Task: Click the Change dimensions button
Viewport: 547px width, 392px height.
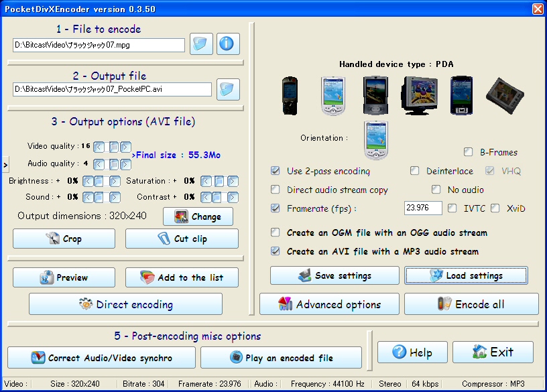Action: (198, 216)
